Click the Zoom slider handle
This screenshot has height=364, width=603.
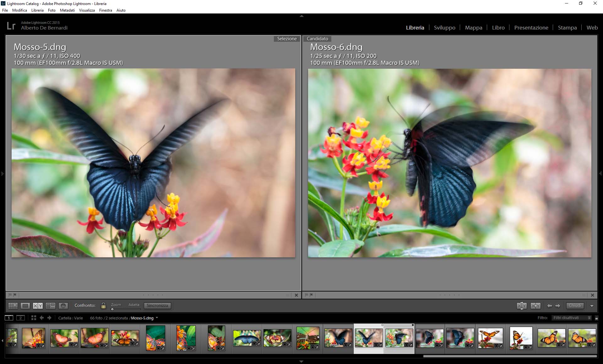[x=112, y=309]
